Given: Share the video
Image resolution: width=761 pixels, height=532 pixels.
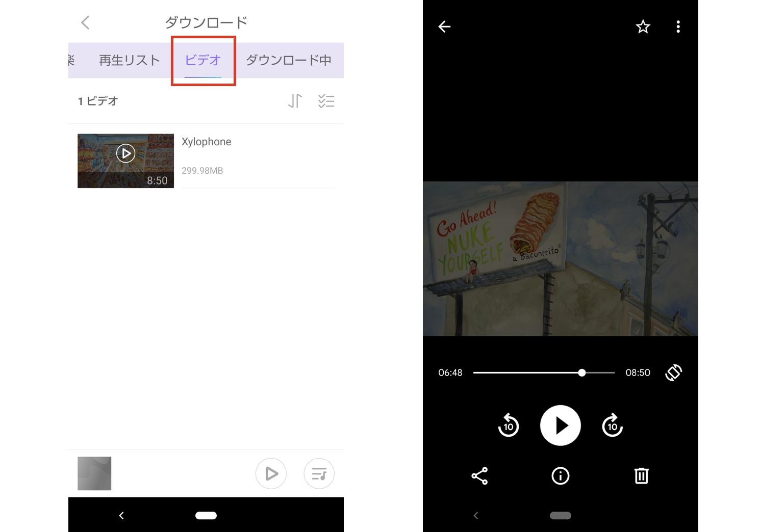Looking at the screenshot, I should point(479,476).
